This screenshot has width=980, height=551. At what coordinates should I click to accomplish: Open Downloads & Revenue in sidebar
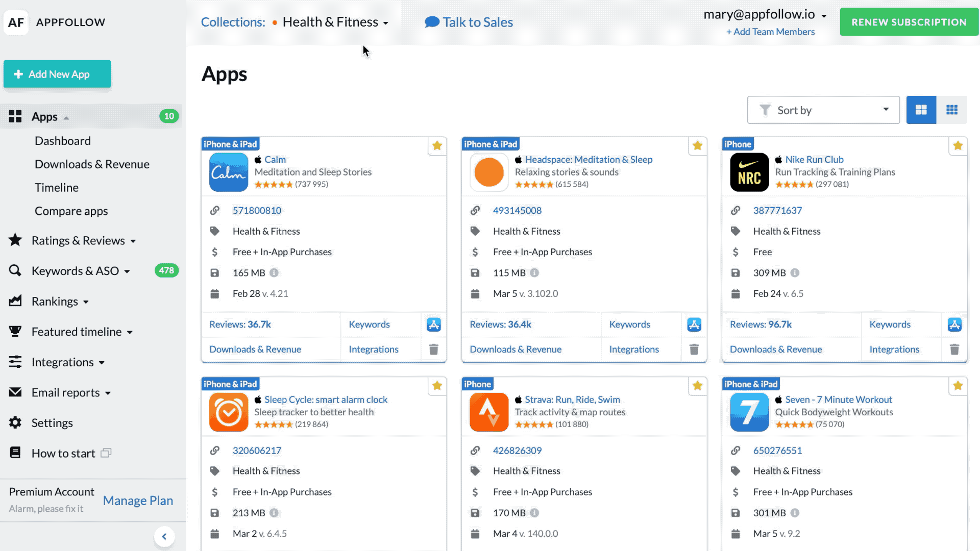(92, 164)
